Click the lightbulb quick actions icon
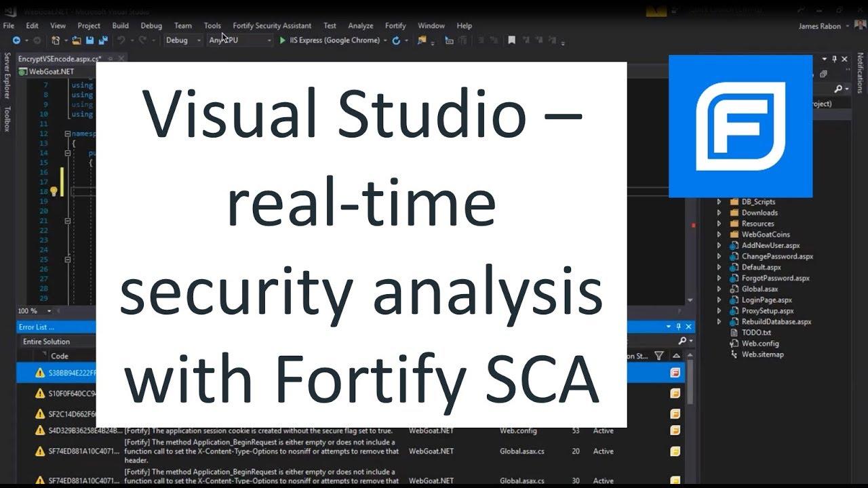 (x=54, y=192)
